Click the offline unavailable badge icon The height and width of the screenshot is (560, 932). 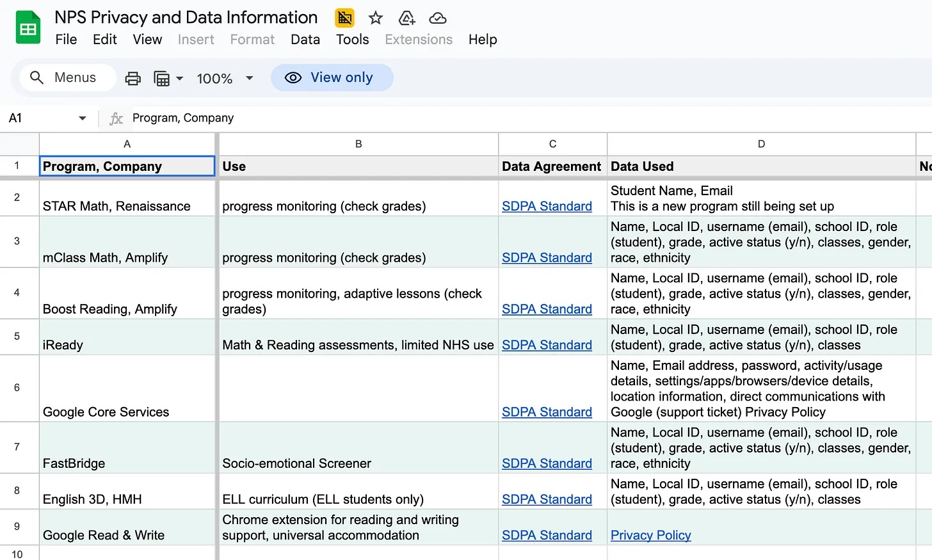pos(344,18)
